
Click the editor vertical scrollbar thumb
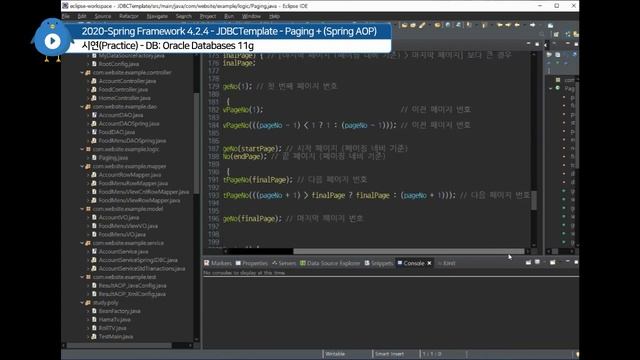(x=533, y=200)
